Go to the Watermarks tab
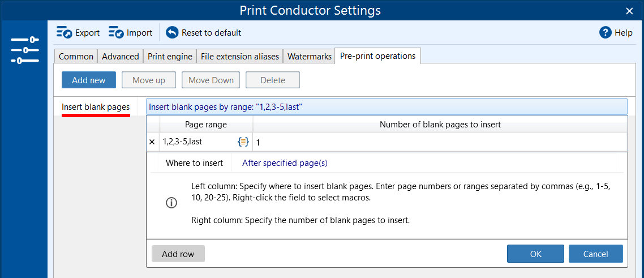The width and height of the screenshot is (644, 278). pos(309,57)
